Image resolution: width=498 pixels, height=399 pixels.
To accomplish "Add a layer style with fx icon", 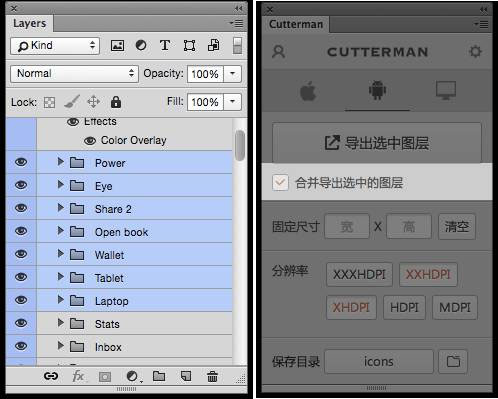I will tap(78, 376).
